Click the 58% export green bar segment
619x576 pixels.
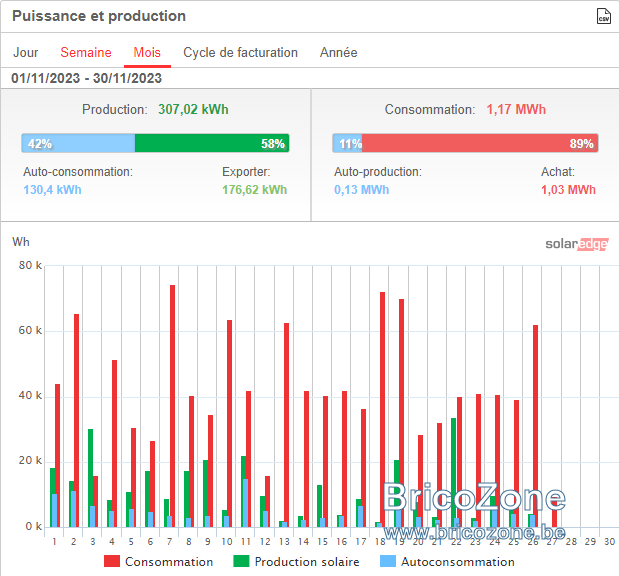pos(212,143)
